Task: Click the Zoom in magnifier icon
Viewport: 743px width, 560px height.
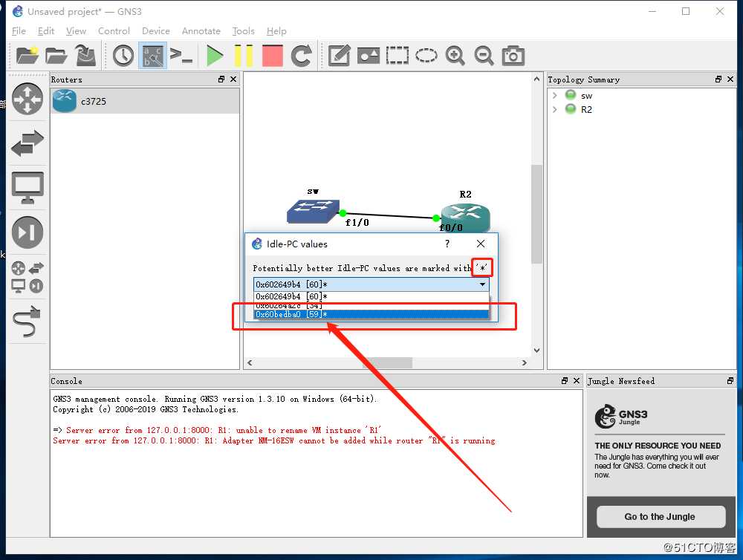Action: point(455,56)
